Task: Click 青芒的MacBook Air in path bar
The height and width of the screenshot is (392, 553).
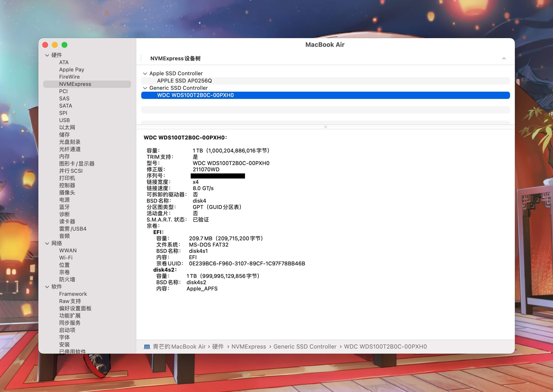Action: [179, 347]
